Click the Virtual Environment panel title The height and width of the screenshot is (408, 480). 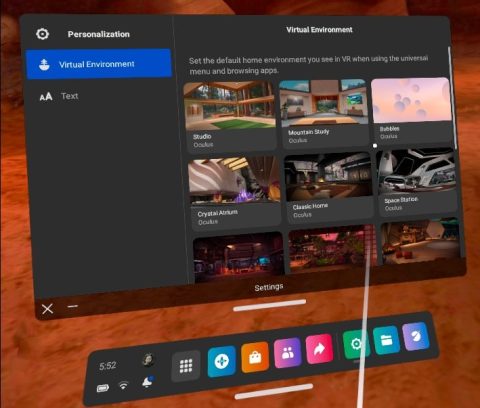click(319, 30)
